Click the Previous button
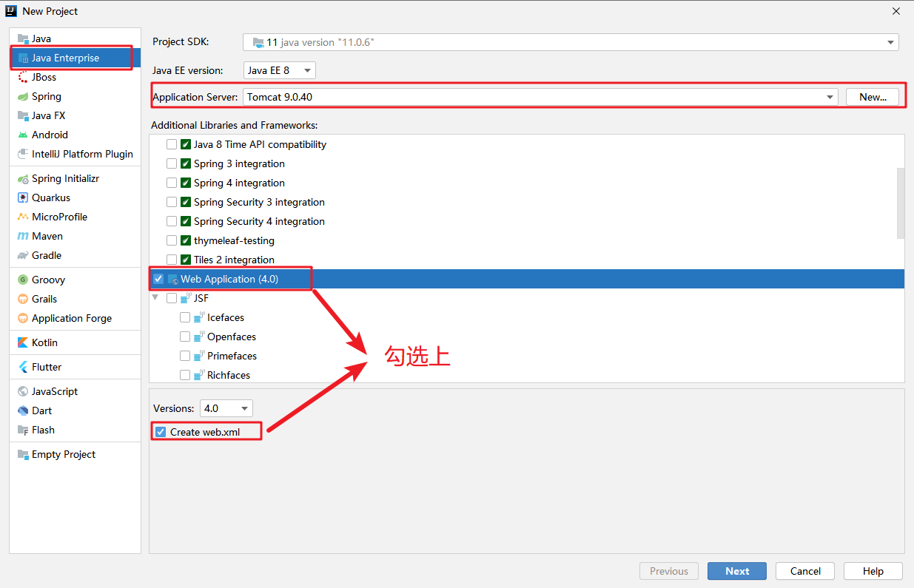The image size is (914, 588). click(x=669, y=571)
